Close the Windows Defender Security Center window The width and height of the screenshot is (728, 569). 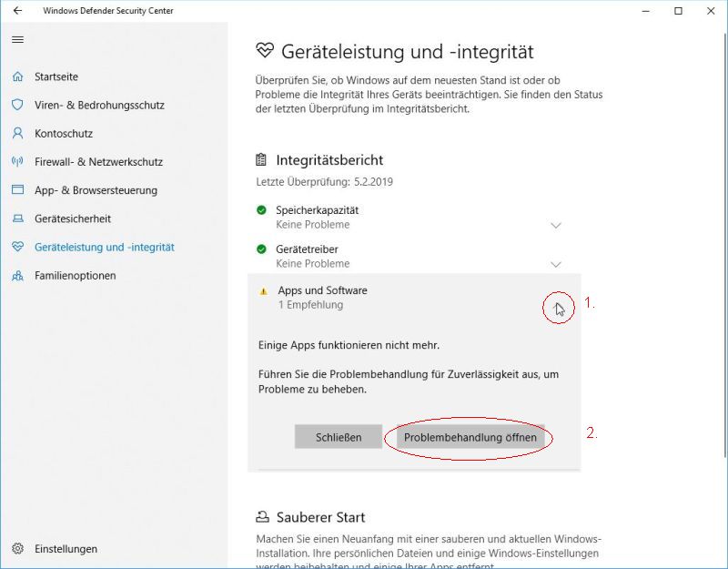tap(711, 11)
